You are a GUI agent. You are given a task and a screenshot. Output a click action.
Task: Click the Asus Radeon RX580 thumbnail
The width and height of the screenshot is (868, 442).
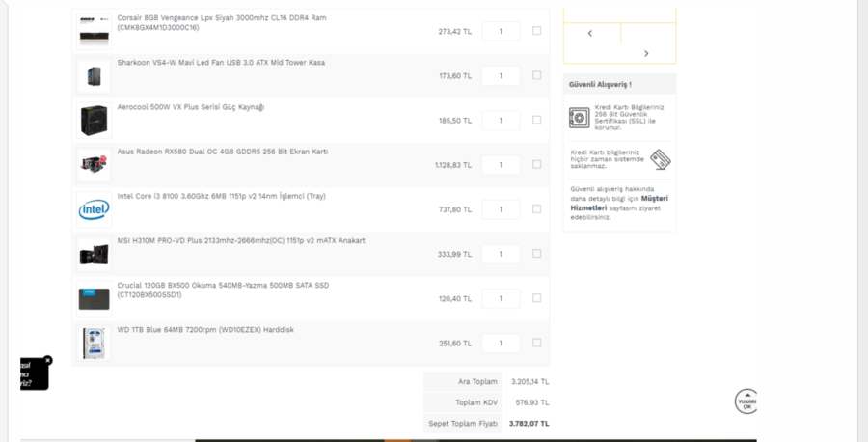pos(95,165)
